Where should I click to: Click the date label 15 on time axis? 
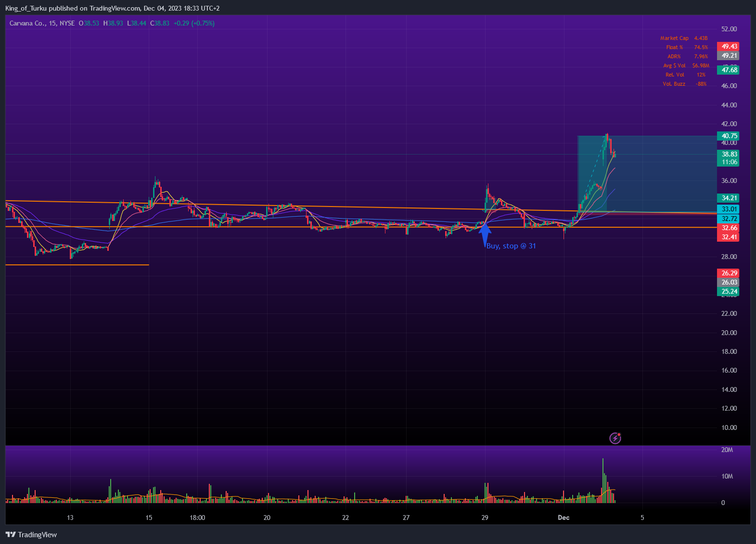(149, 518)
